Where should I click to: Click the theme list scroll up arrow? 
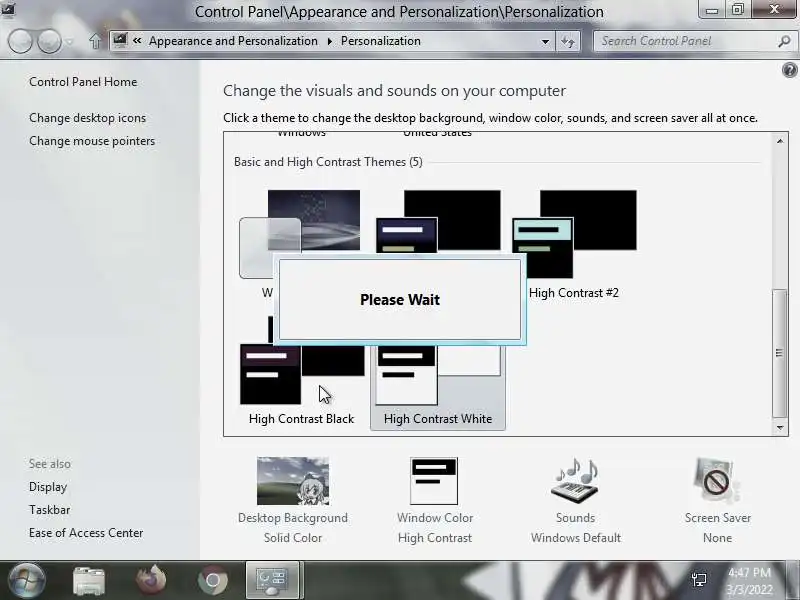coord(780,141)
